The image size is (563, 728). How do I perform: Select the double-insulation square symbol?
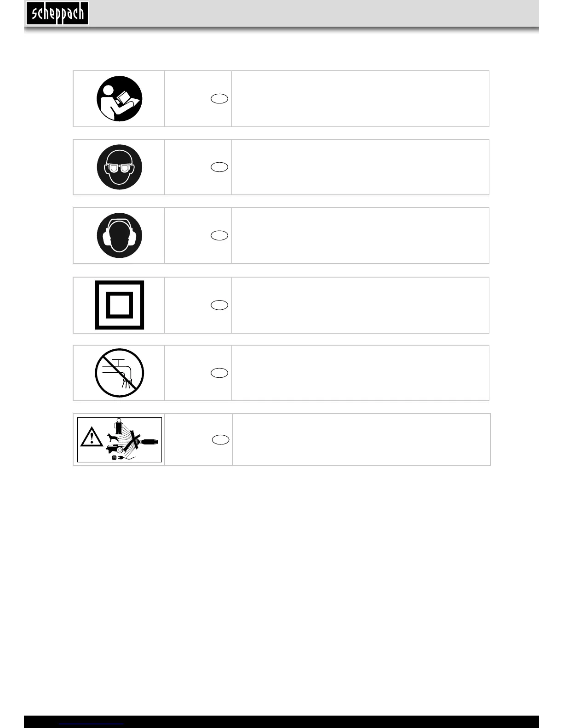click(119, 305)
